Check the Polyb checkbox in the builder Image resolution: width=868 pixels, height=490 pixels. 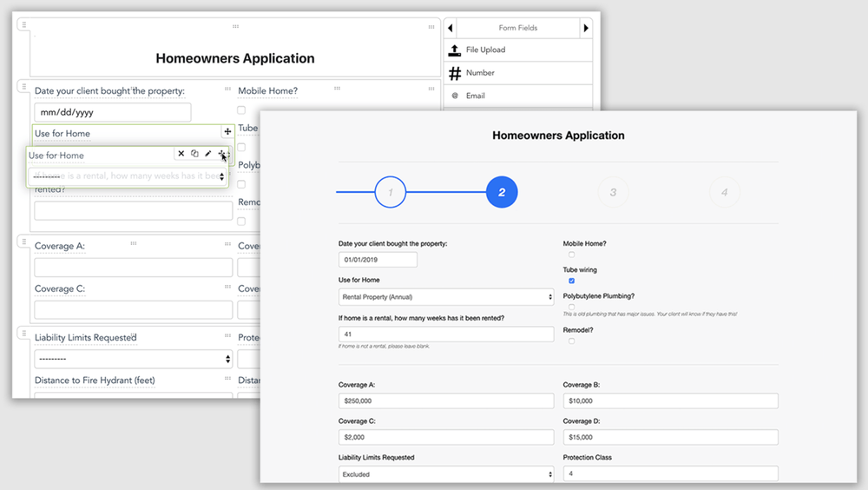click(241, 184)
